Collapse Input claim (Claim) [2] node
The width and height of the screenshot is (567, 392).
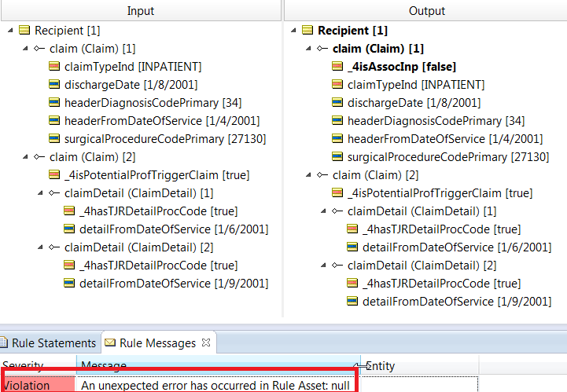click(x=25, y=157)
